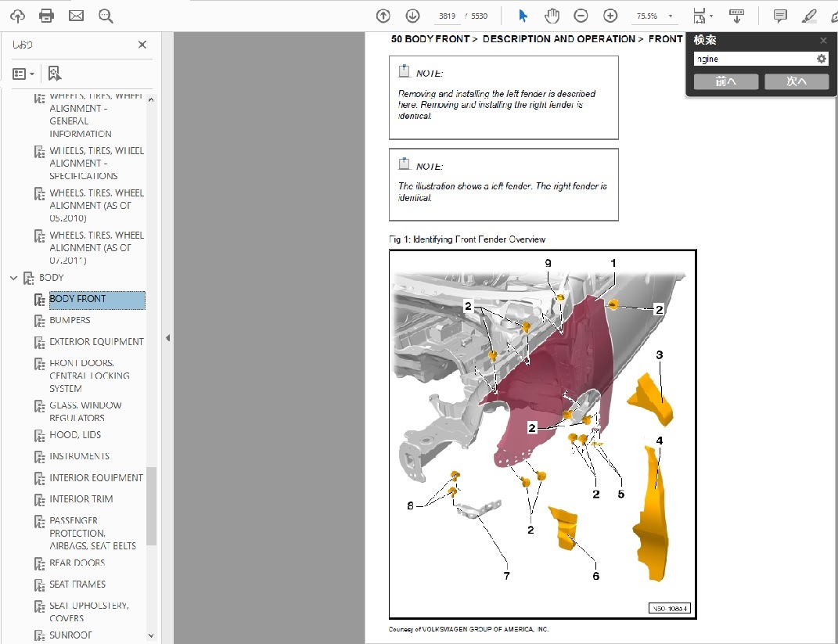Zoom in with plus icon
Viewport: 838px width, 644px height.
point(610,16)
